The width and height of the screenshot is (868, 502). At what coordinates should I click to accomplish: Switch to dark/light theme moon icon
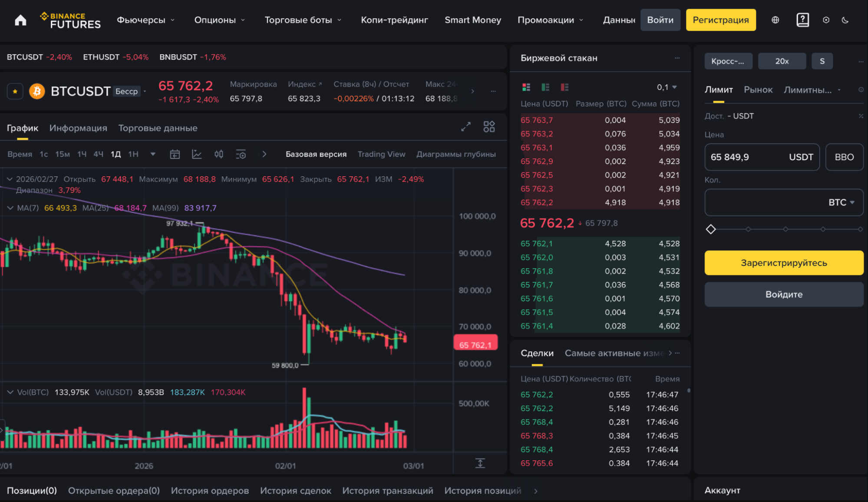click(x=845, y=20)
